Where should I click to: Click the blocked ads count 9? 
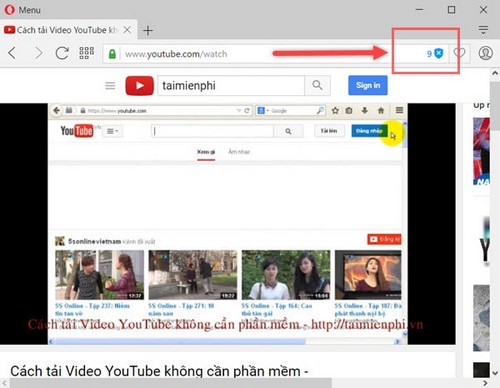coord(429,54)
